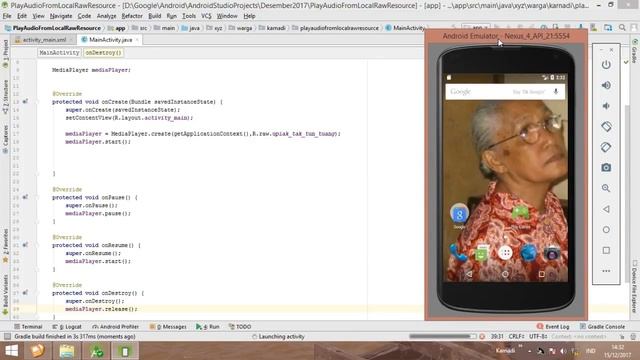Click the override gutter icon beside onDestroy
Screen dimensions: 640x360
tap(25, 292)
